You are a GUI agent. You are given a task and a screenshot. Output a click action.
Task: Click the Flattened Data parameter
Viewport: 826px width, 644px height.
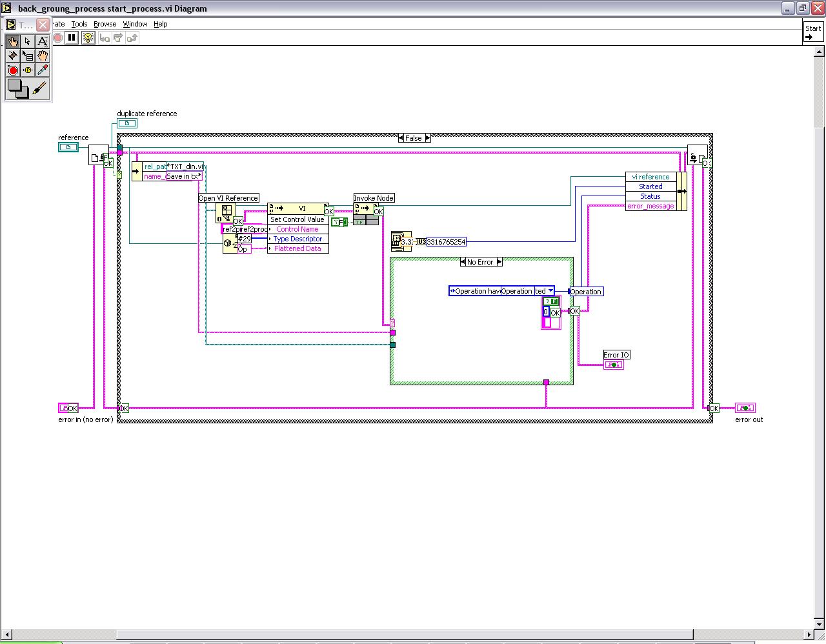pos(298,248)
